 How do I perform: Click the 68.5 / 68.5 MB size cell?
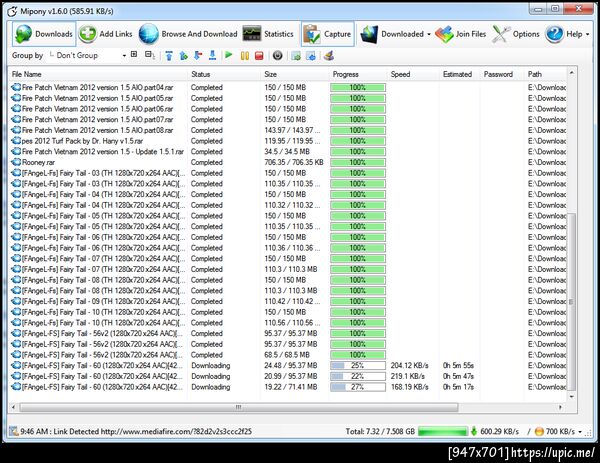pyautogui.click(x=287, y=355)
